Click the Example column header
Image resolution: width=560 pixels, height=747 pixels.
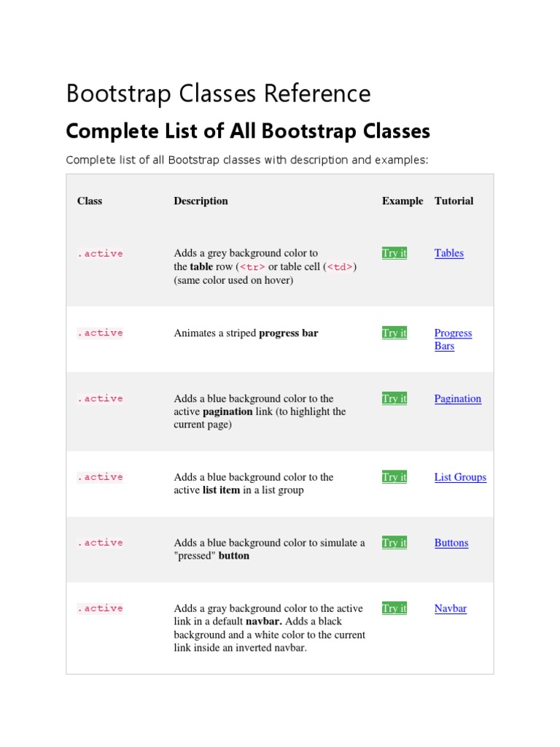coord(402,201)
